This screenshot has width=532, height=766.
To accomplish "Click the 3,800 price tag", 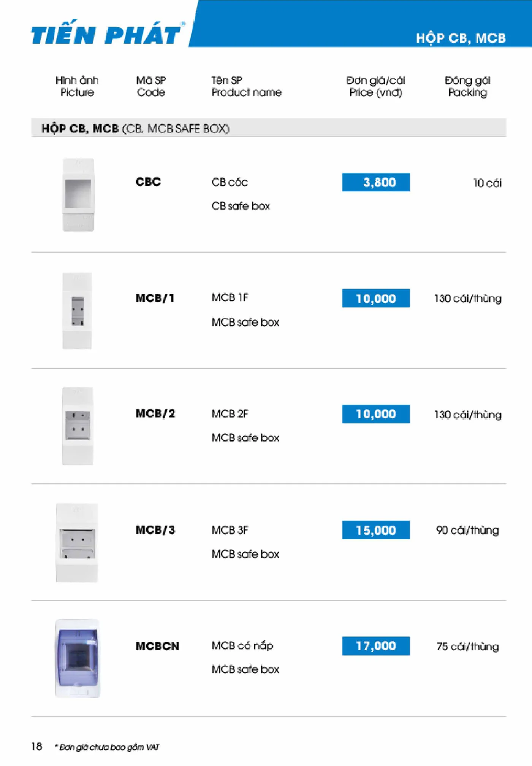I will 376,182.
